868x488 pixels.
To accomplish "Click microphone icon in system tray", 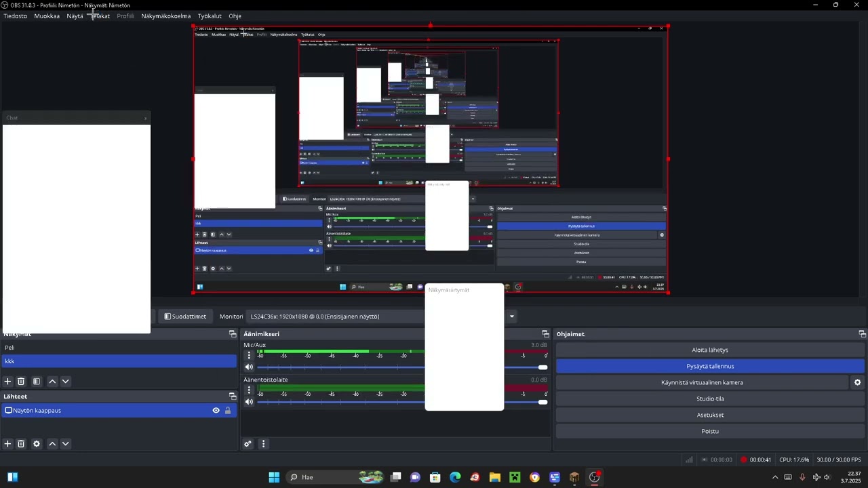I will (x=802, y=477).
